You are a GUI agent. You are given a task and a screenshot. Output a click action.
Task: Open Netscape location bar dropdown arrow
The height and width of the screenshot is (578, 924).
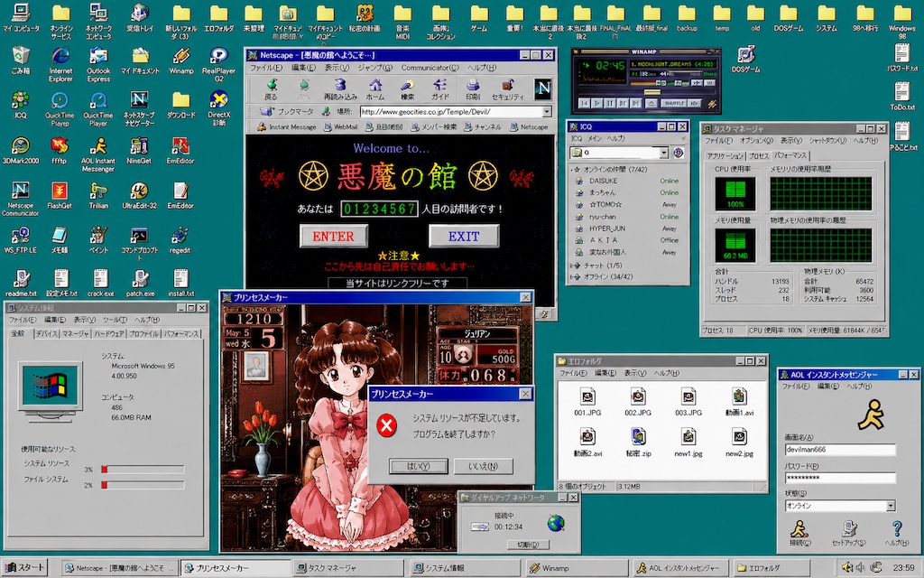(547, 111)
